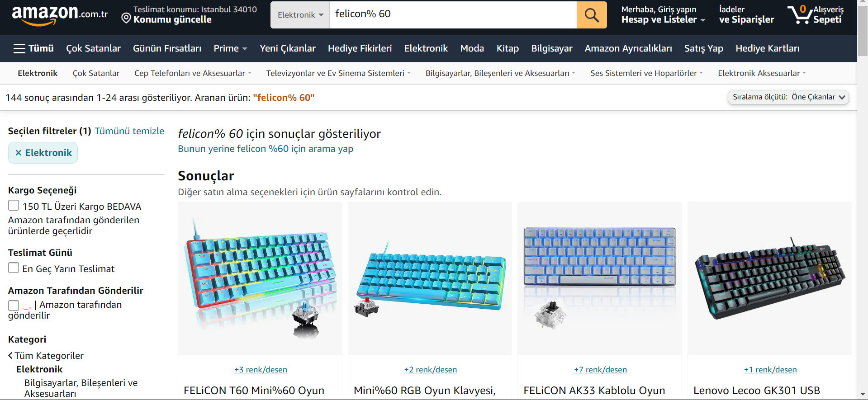The height and width of the screenshot is (400, 868).
Task: Check En Geç Yarın Teslimat
Action: click(x=14, y=268)
